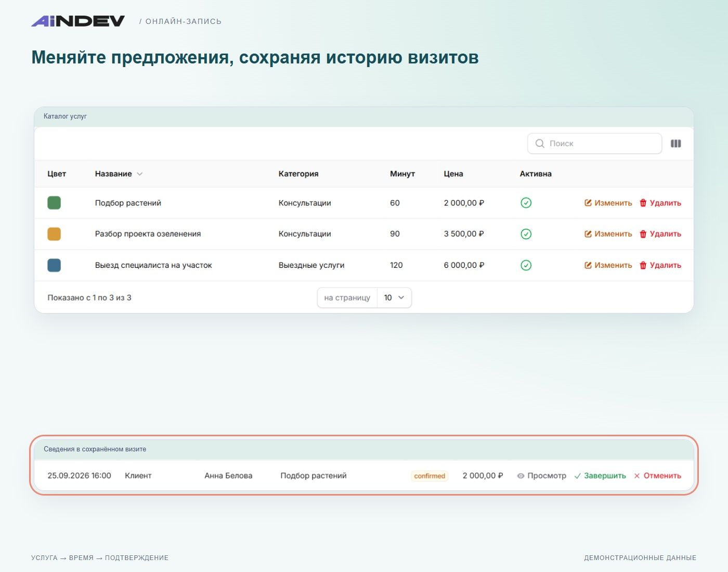The height and width of the screenshot is (572, 728).
Task: Click the Выездные услуги category cell
Action: (311, 265)
